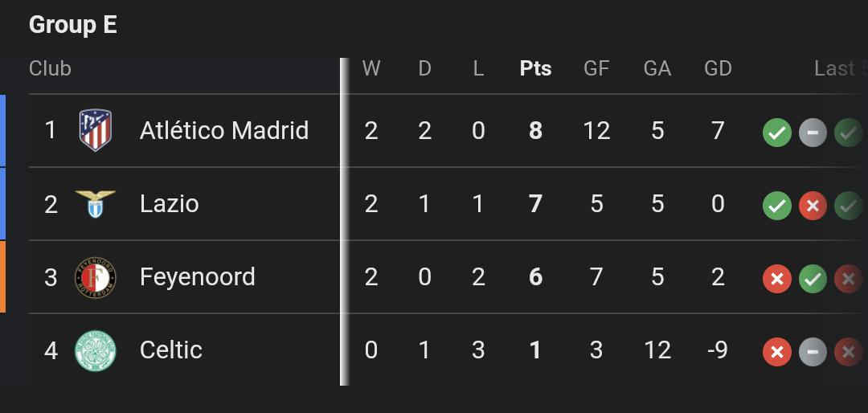
Task: Click the Feyenoord club badge
Action: (95, 277)
